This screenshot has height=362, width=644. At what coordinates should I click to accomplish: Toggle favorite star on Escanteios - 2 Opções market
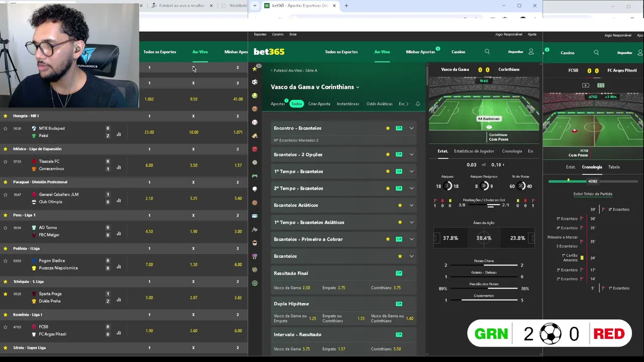[x=388, y=154]
